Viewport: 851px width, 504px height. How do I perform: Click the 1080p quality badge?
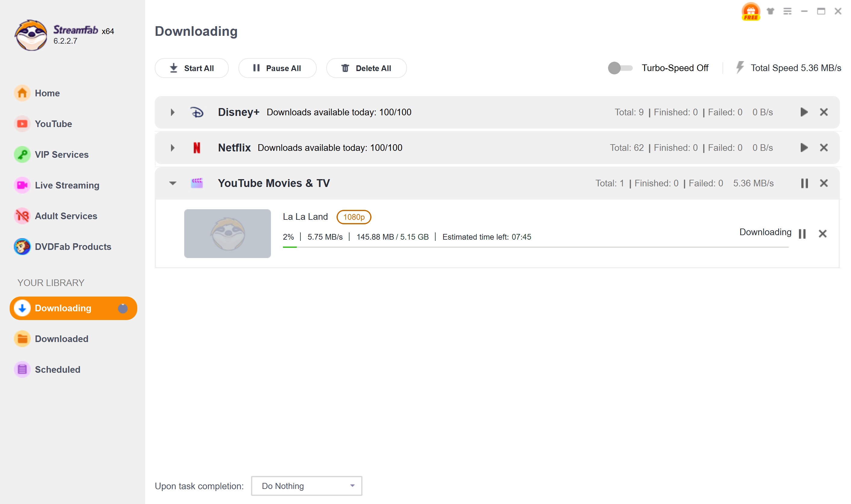coord(353,217)
